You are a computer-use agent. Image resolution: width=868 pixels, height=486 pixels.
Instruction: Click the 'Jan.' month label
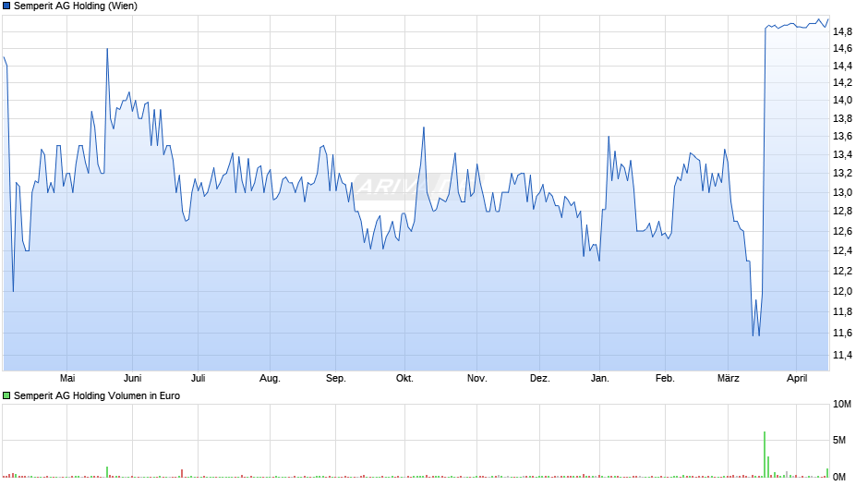pyautogui.click(x=599, y=379)
